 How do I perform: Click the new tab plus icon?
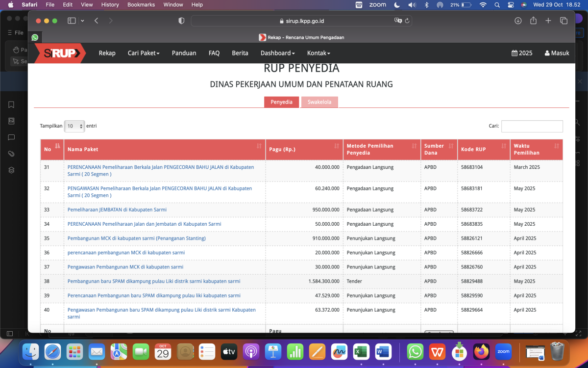pyautogui.click(x=548, y=21)
